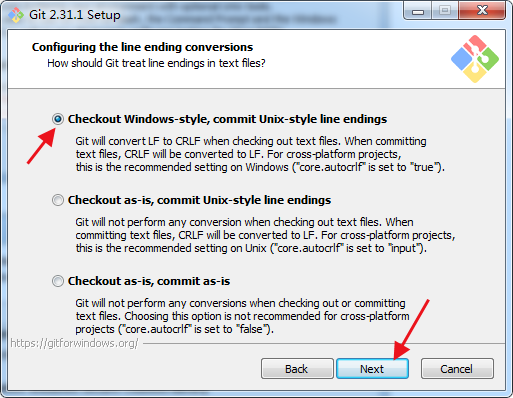
Task: Abort setup with the Cancel button
Action: [457, 369]
